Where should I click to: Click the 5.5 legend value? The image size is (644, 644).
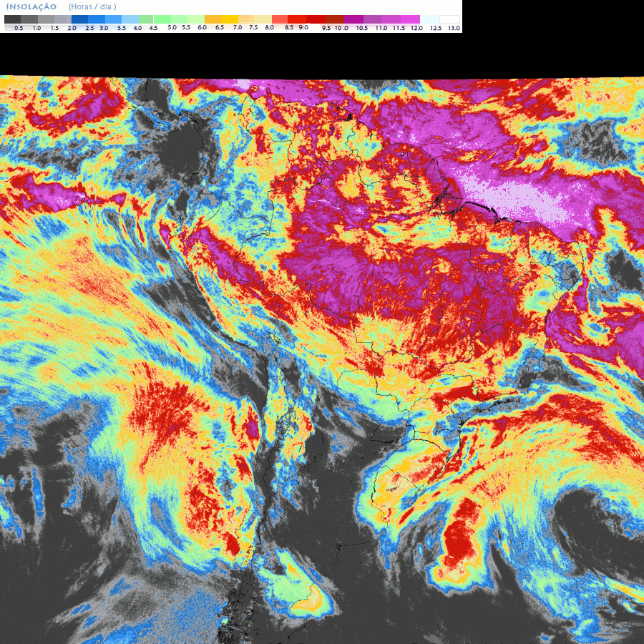pyautogui.click(x=186, y=27)
